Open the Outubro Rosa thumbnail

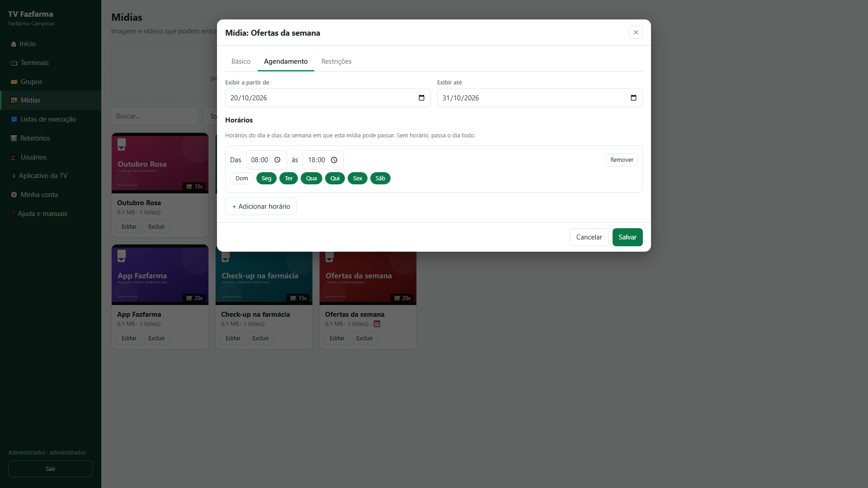(160, 163)
